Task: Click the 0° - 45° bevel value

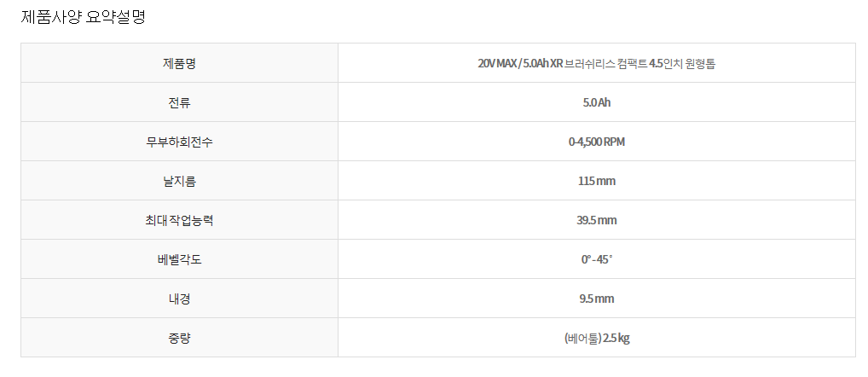Action: tap(596, 259)
